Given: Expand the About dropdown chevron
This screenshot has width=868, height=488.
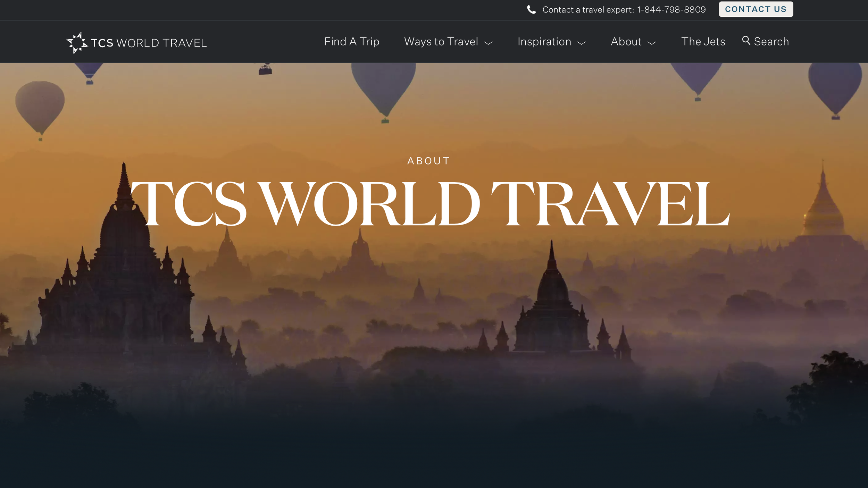Looking at the screenshot, I should pos(652,43).
